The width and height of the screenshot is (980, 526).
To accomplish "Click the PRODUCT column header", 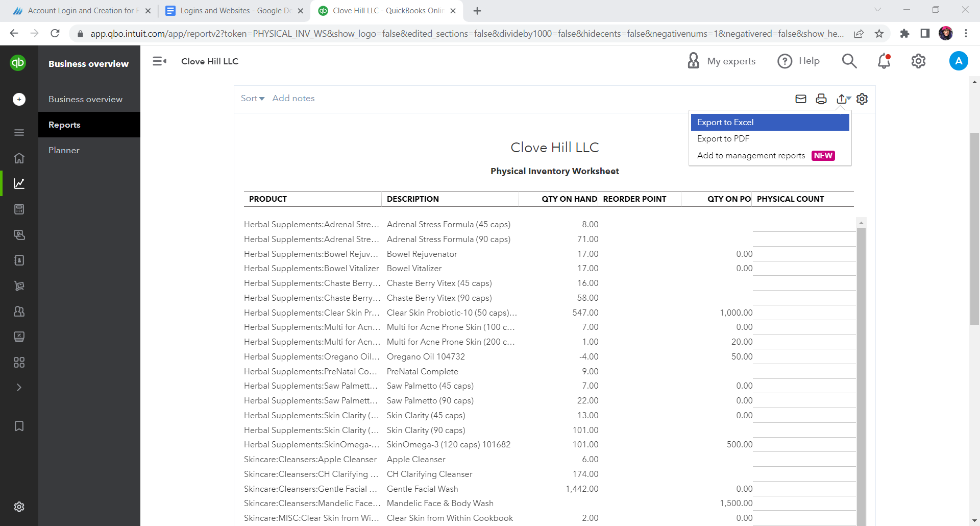I will click(268, 199).
